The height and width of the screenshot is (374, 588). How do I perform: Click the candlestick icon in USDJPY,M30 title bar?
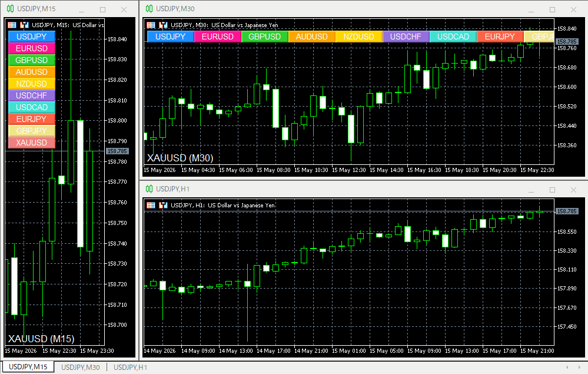(150, 8)
